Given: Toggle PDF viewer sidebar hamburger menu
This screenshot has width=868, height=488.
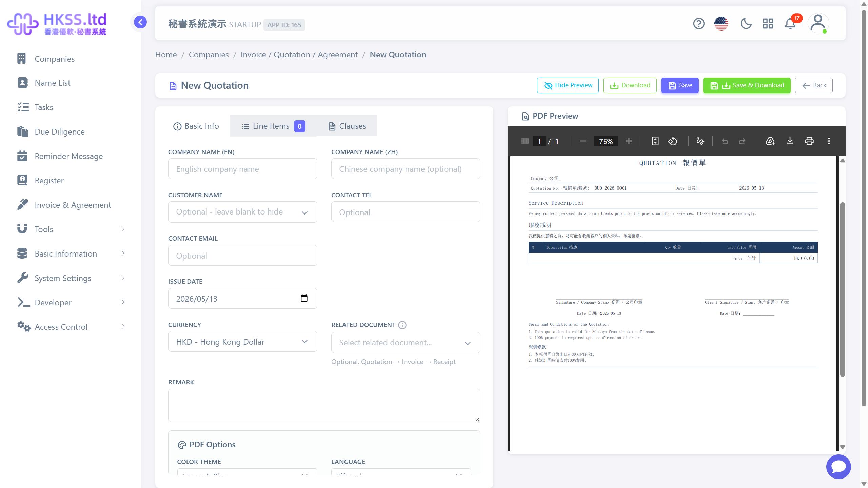Looking at the screenshot, I should coord(525,141).
